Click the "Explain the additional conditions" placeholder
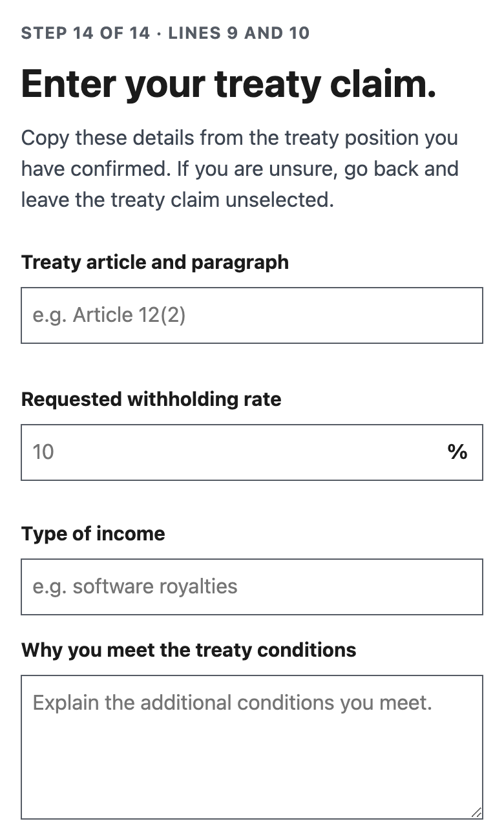The image size is (504, 839). 232,703
